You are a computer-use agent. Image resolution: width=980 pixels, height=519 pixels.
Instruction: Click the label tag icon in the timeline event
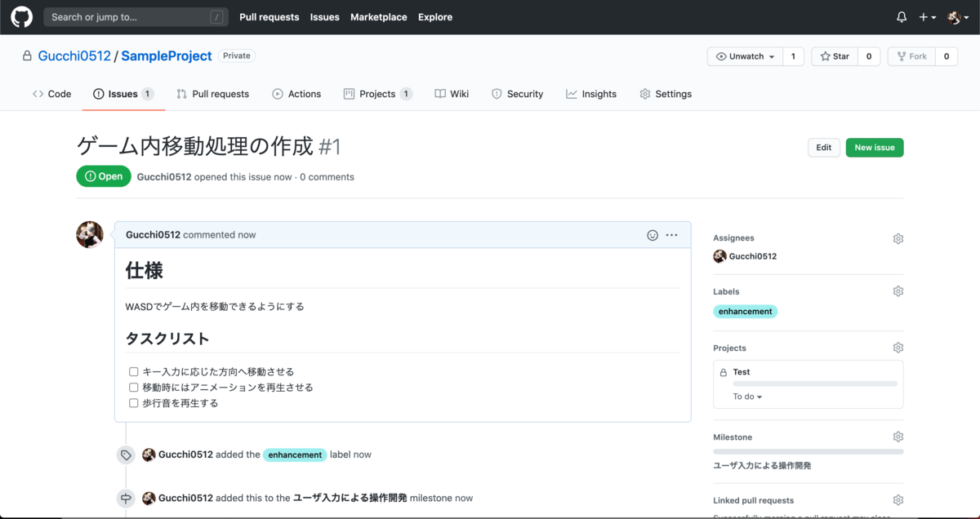(126, 455)
